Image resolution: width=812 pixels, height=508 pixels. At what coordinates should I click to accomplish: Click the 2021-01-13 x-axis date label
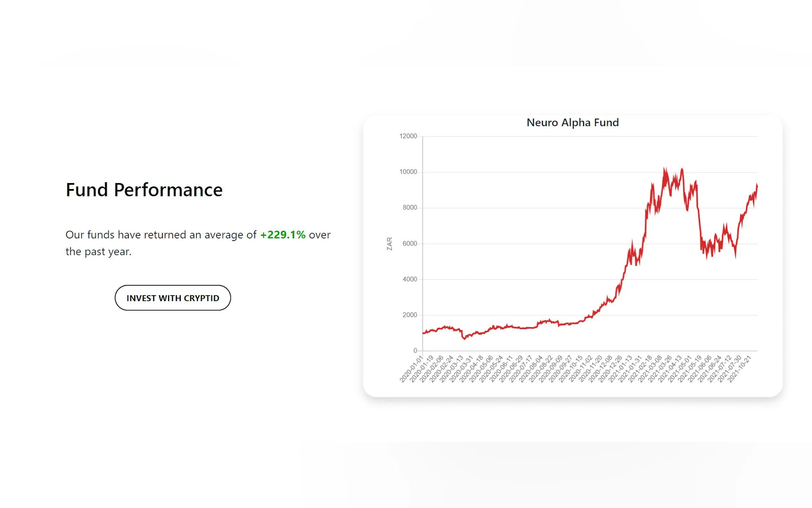tap(620, 369)
